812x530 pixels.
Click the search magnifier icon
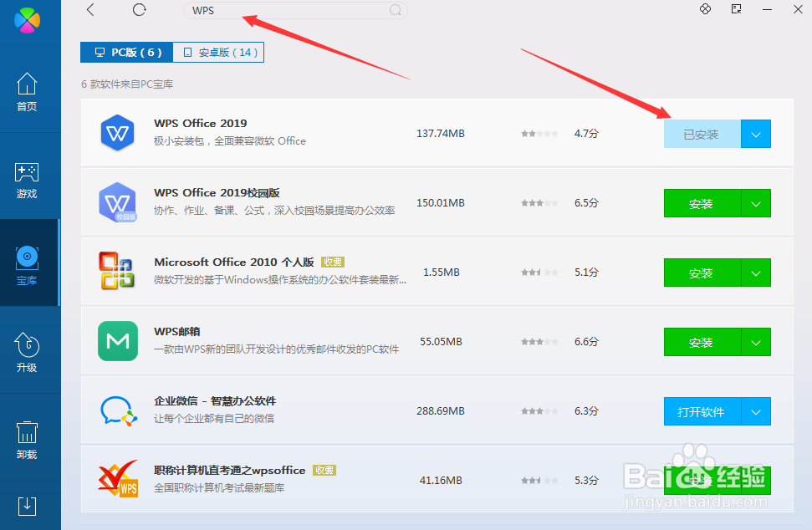coord(395,10)
